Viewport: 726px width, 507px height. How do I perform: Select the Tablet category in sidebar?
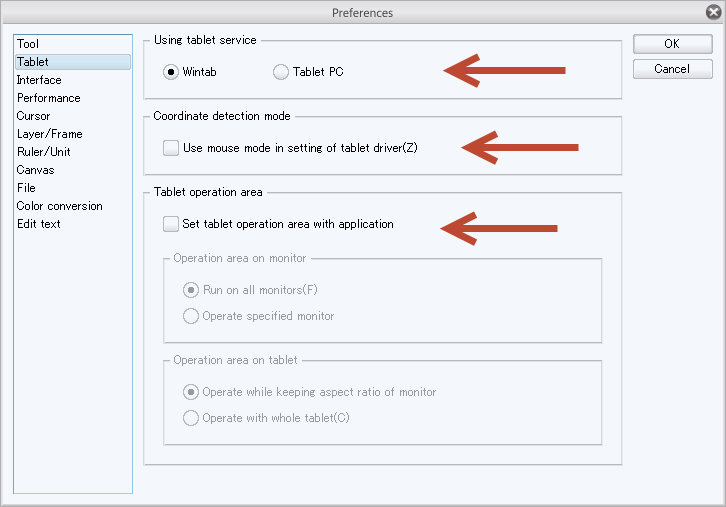coord(33,62)
